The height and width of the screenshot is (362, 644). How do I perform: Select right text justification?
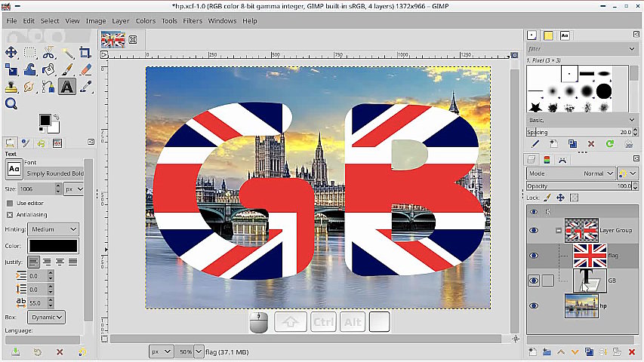point(47,262)
